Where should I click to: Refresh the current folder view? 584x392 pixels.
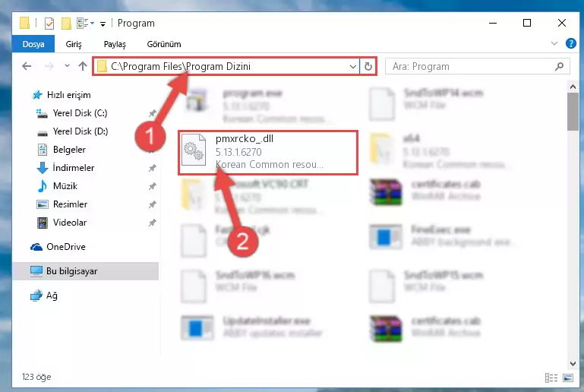(368, 66)
